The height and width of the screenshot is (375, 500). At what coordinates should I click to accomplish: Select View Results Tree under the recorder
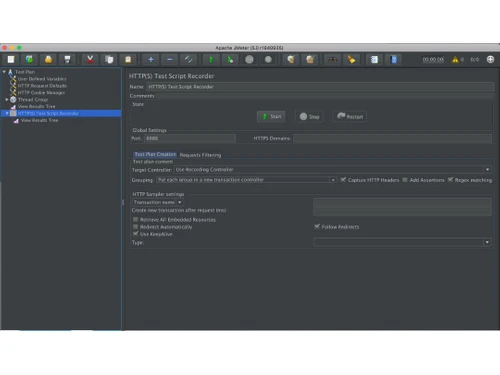[x=39, y=120]
